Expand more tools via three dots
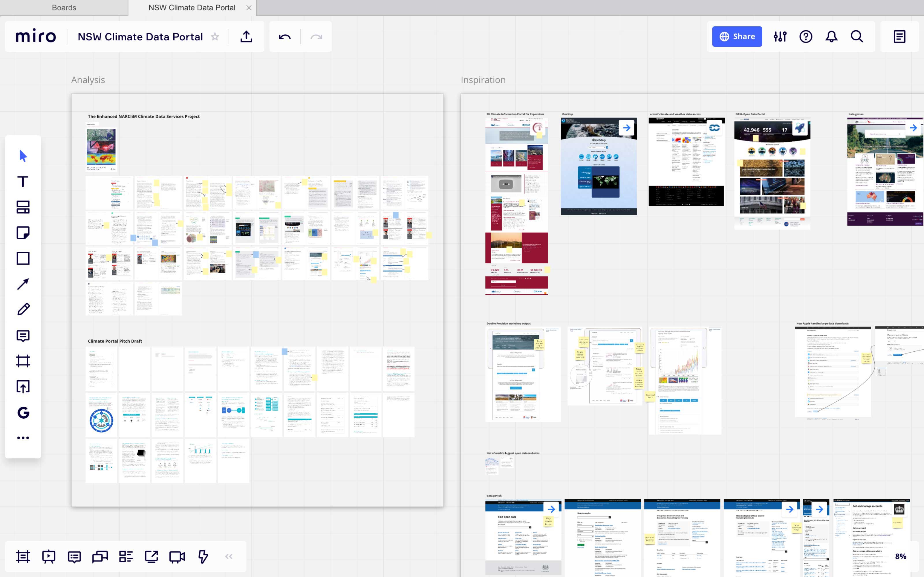This screenshot has width=924, height=577. tap(23, 438)
